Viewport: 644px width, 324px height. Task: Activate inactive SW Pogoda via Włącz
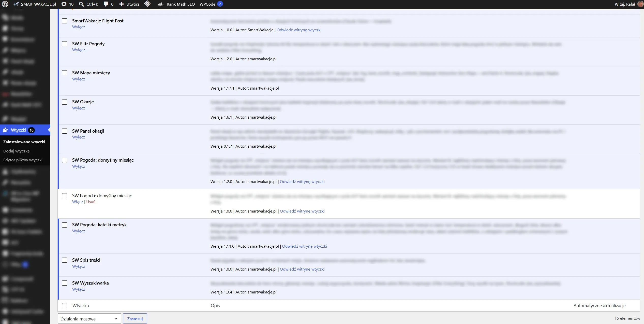(78, 202)
